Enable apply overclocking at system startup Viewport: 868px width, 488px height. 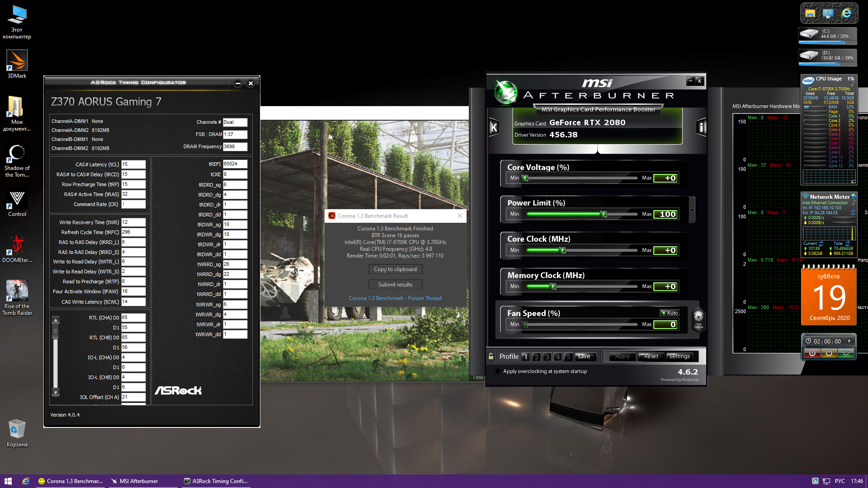498,371
